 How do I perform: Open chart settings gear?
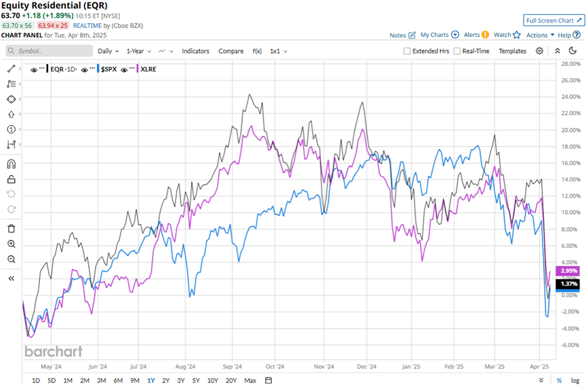539,51
